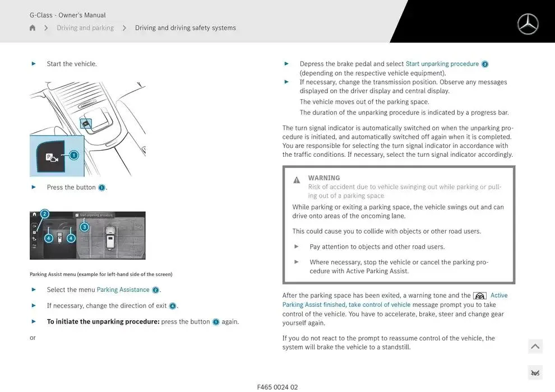The width and height of the screenshot is (555, 392).
Task: Click the circled 3 after Start unparking procedure
Action: coord(485,64)
